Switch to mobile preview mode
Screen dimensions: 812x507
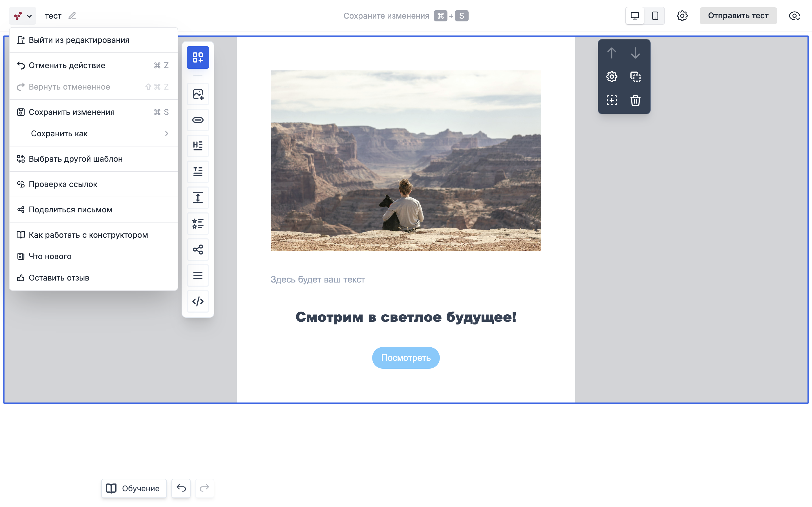coord(655,16)
